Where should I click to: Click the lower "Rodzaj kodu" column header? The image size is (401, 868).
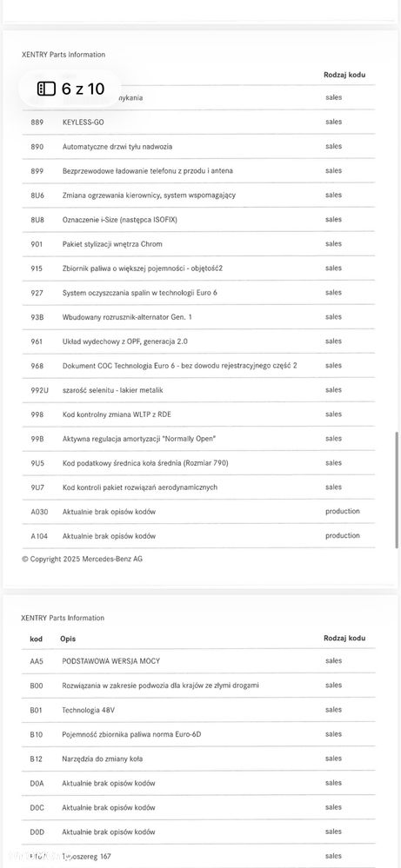(344, 639)
